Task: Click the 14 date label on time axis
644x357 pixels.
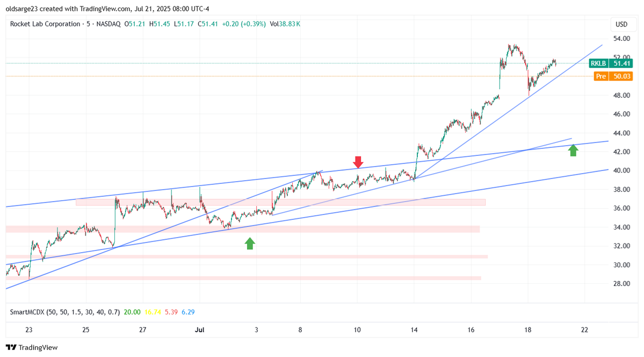Action: [x=414, y=330]
